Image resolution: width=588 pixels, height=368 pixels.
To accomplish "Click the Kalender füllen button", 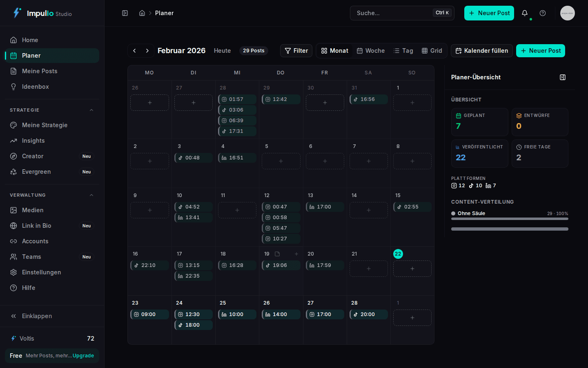I will click(482, 51).
